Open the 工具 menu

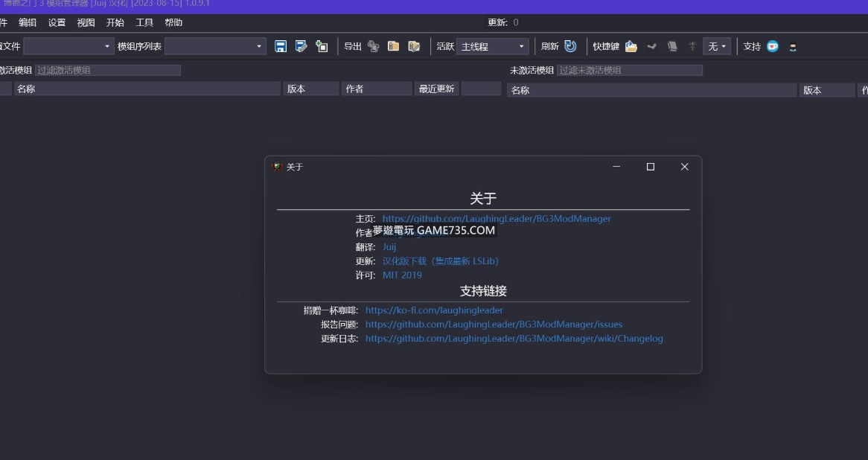click(x=144, y=22)
